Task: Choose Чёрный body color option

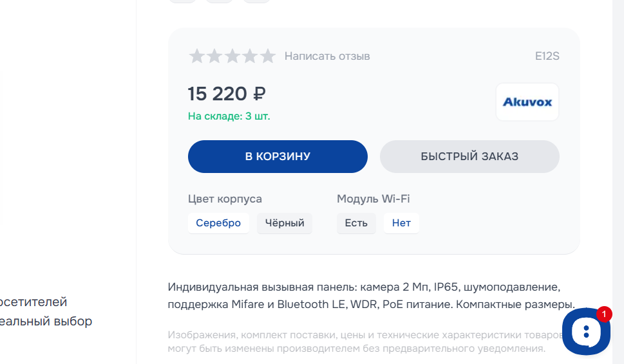Action: 285,223
